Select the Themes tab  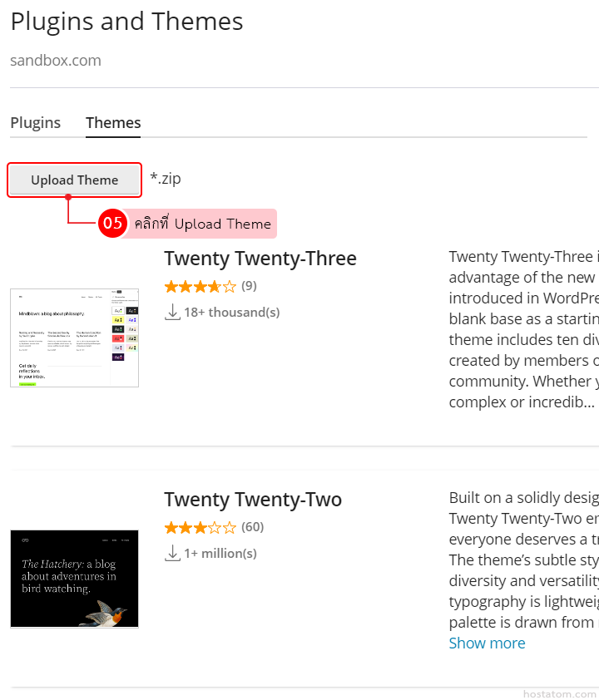pos(113,123)
